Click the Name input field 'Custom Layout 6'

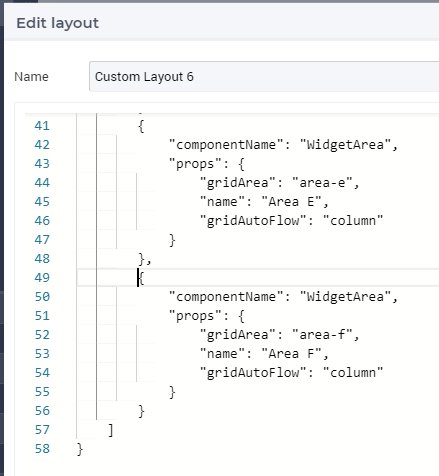pos(264,77)
